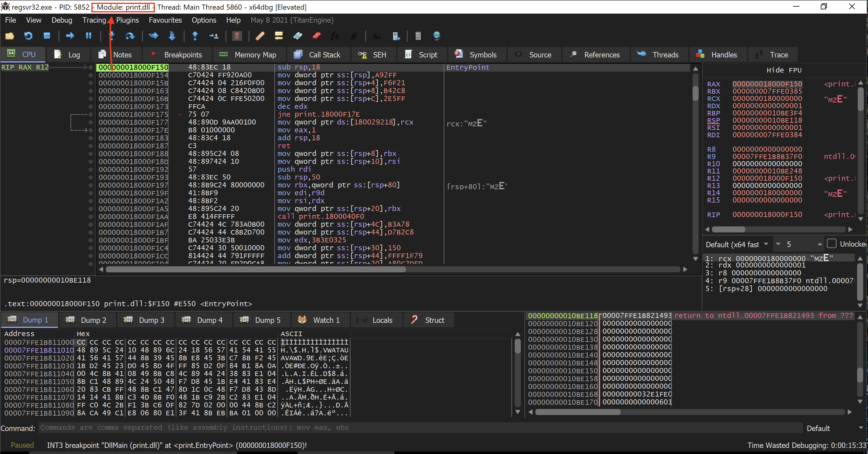Decrease the argument count stepper
This screenshot has height=454, width=868.
778,244
